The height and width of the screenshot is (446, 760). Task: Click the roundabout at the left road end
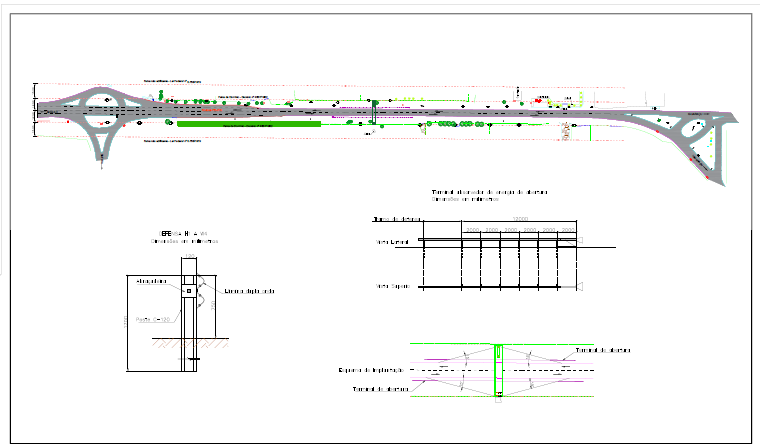pos(103,108)
